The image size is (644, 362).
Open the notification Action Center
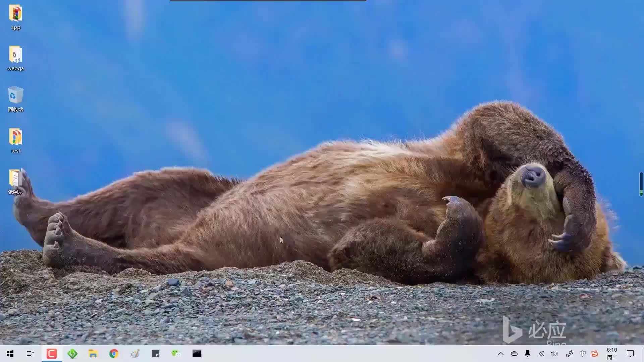click(630, 354)
